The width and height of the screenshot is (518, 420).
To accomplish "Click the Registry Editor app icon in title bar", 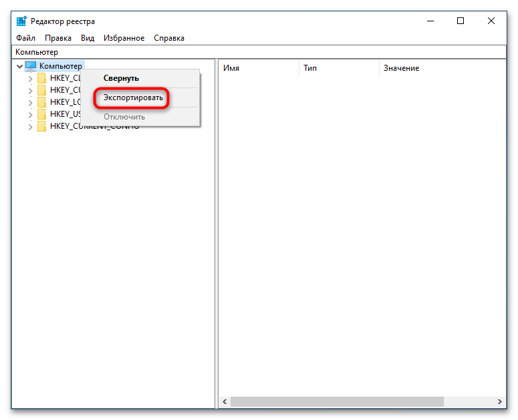I will [x=21, y=21].
